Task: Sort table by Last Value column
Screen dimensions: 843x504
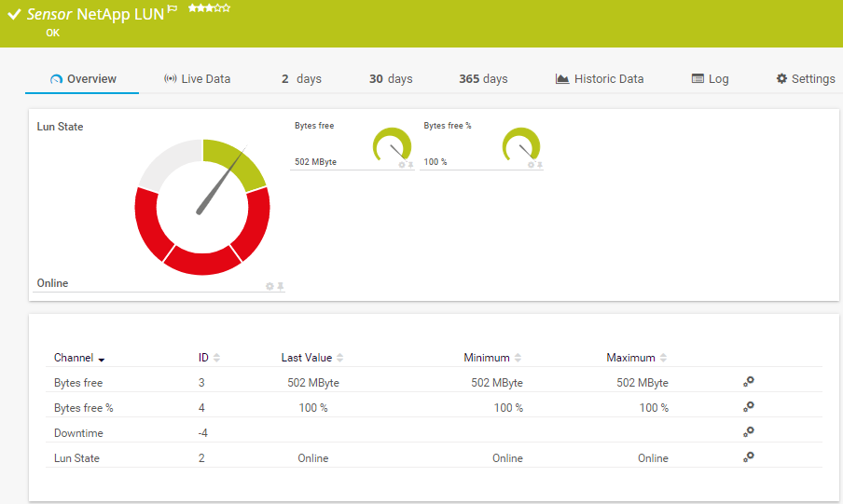Action: tap(339, 358)
